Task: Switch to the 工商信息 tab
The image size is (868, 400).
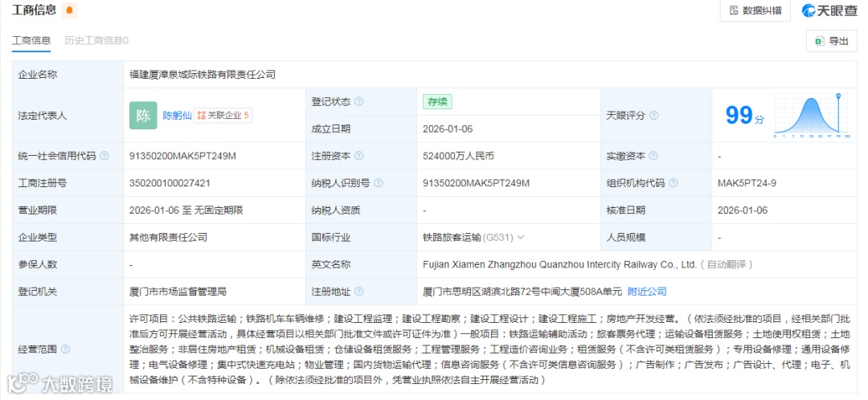Action: (31, 40)
